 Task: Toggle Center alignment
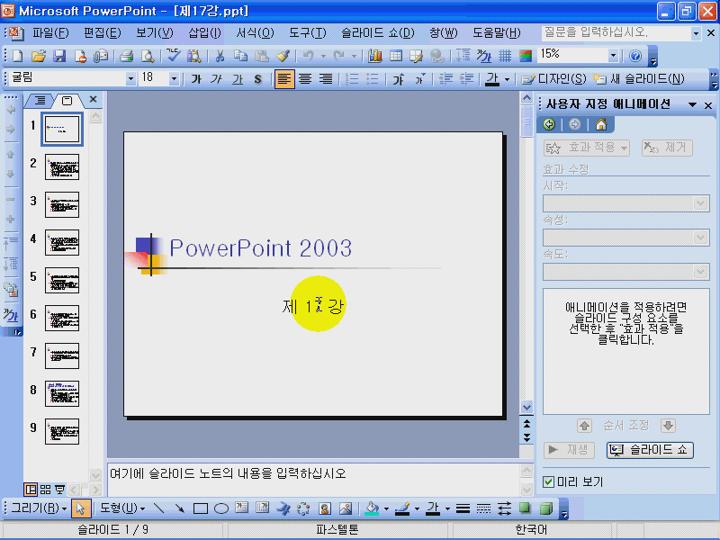[x=305, y=79]
